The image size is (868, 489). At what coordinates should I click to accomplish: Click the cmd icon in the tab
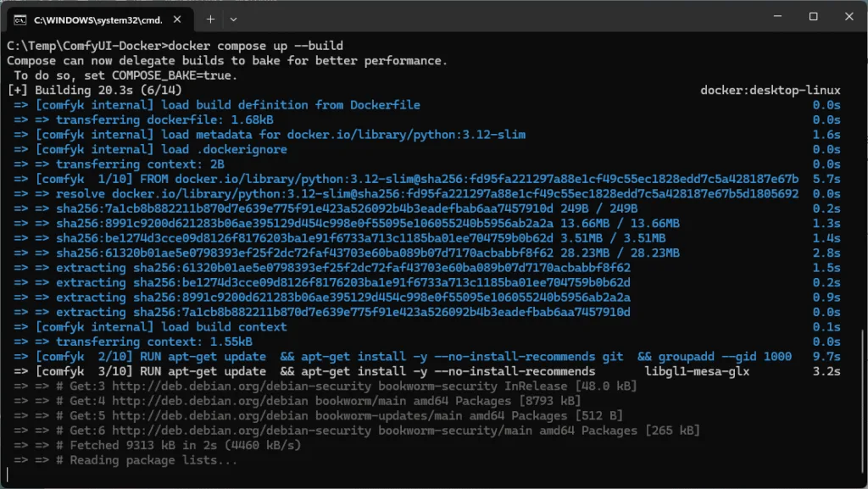pos(19,19)
